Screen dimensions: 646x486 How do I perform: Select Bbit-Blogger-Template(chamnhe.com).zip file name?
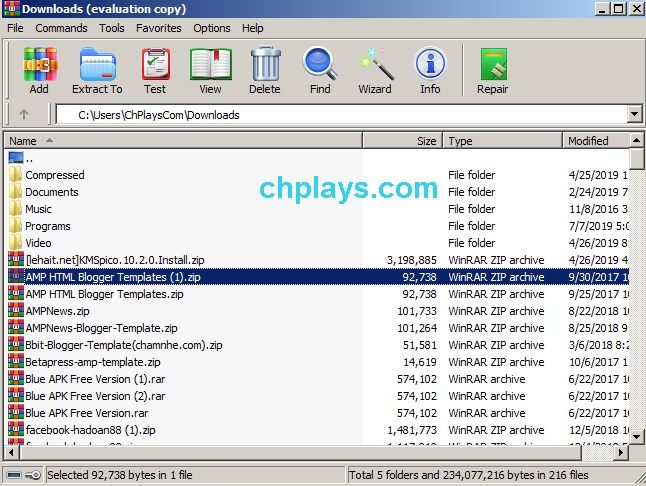click(x=124, y=345)
